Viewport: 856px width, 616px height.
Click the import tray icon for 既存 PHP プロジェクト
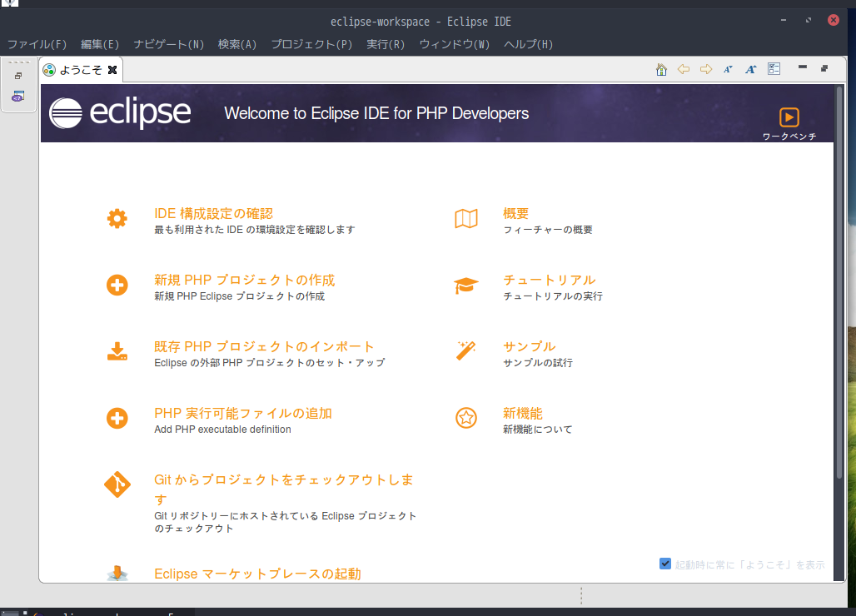point(117,352)
